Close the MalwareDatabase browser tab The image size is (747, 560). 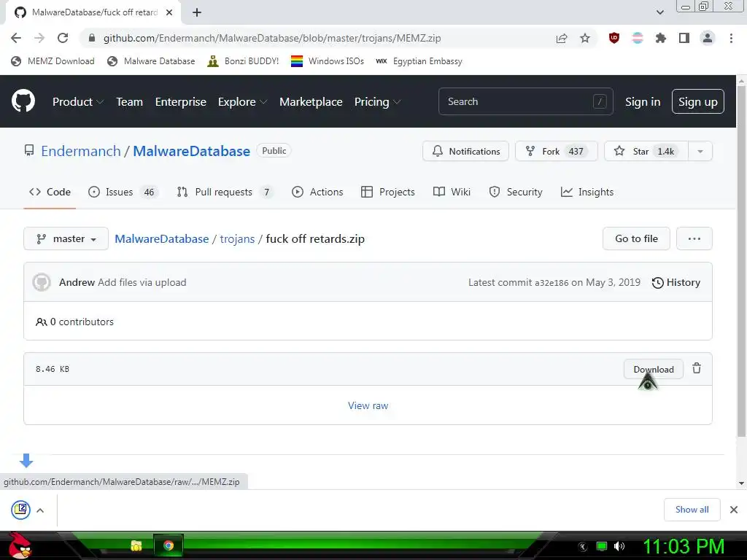click(169, 12)
